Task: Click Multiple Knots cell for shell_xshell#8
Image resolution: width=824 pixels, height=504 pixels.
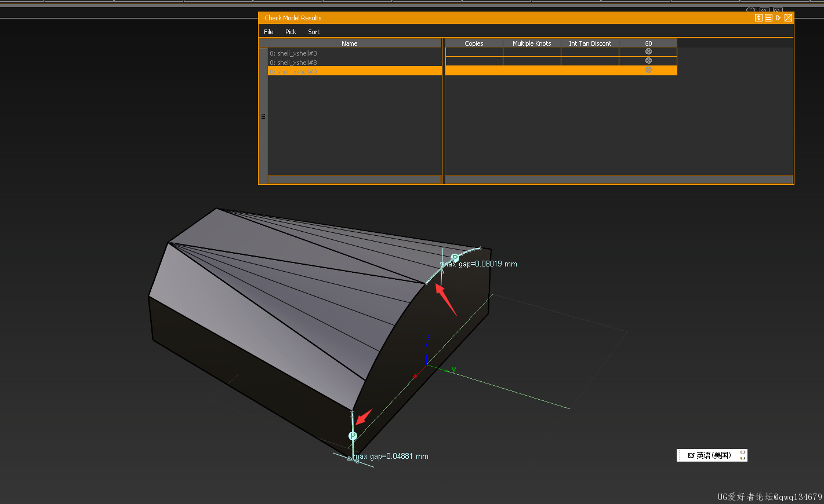Action: [x=532, y=61]
